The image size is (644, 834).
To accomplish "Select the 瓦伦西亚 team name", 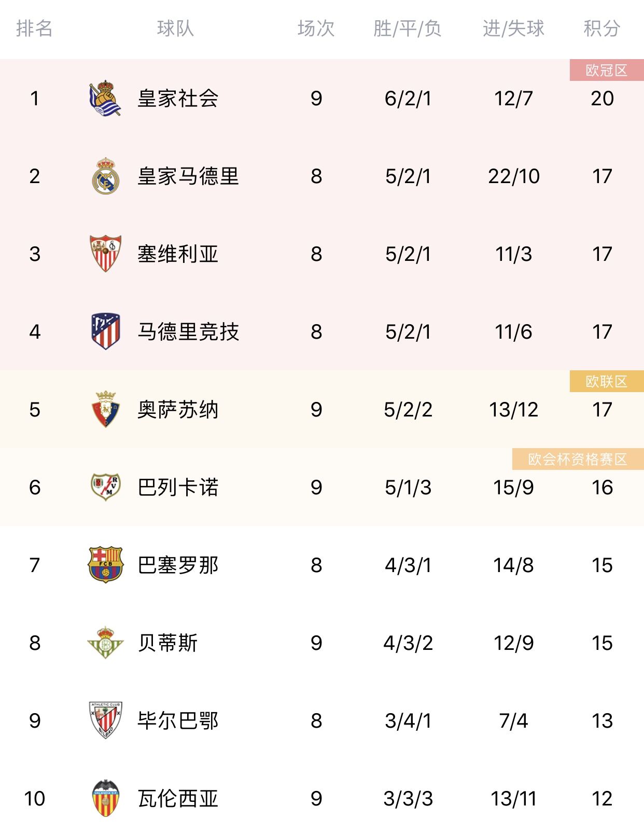I will point(178,799).
